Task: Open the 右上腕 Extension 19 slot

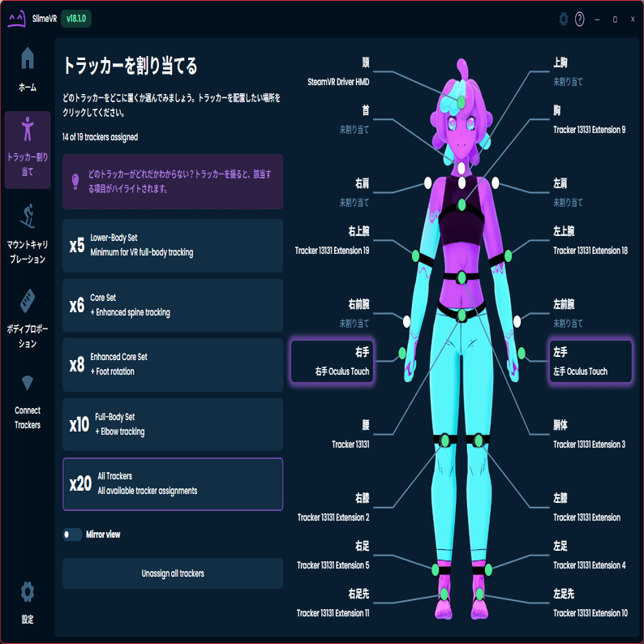Action: [x=333, y=241]
